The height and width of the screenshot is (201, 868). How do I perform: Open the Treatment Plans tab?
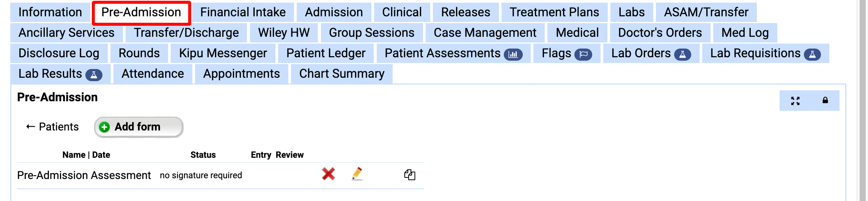(554, 12)
